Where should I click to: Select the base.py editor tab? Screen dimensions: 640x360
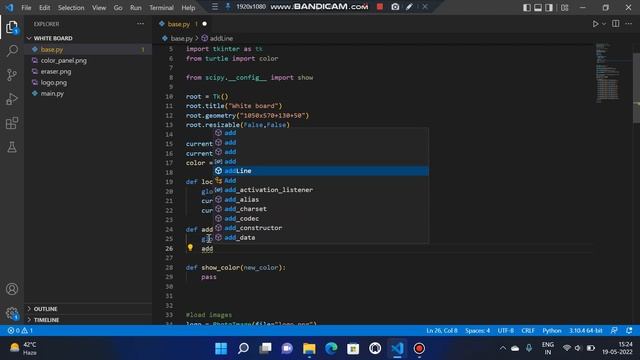click(179, 24)
